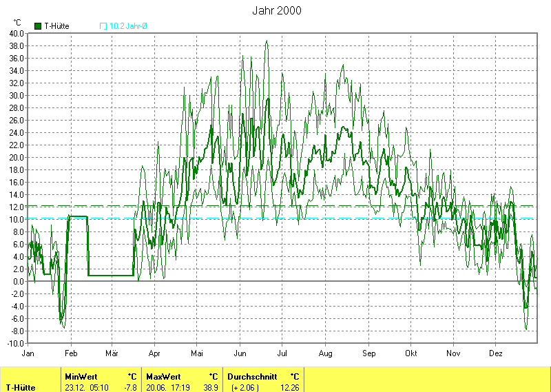This screenshot has height=392, width=551.
Task: Click the Dez label on the x-axis
Action: coord(496,353)
